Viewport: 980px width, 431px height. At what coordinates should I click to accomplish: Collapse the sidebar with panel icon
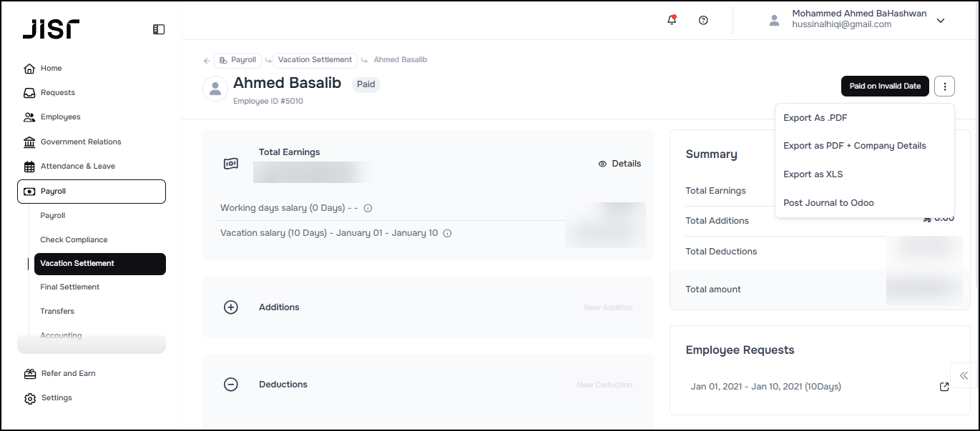(159, 29)
